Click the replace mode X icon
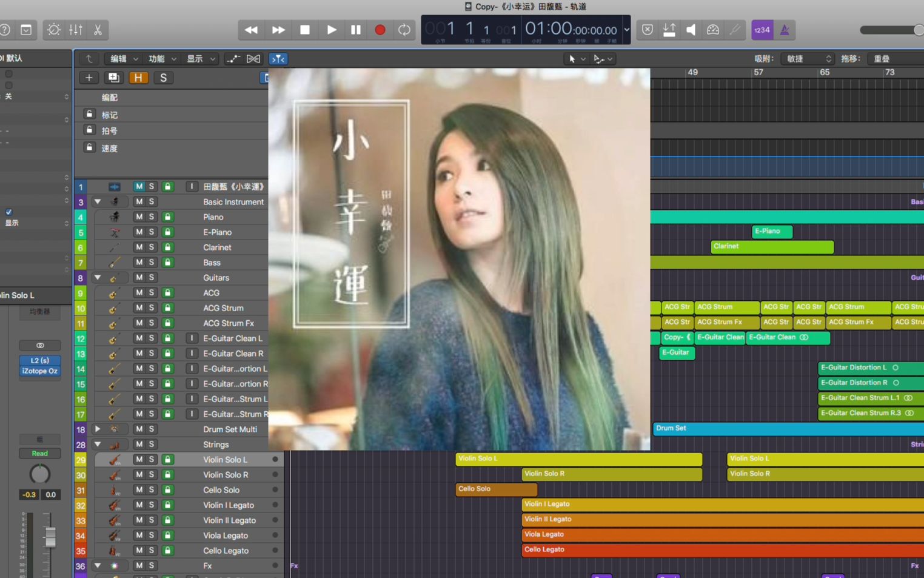 coord(648,30)
